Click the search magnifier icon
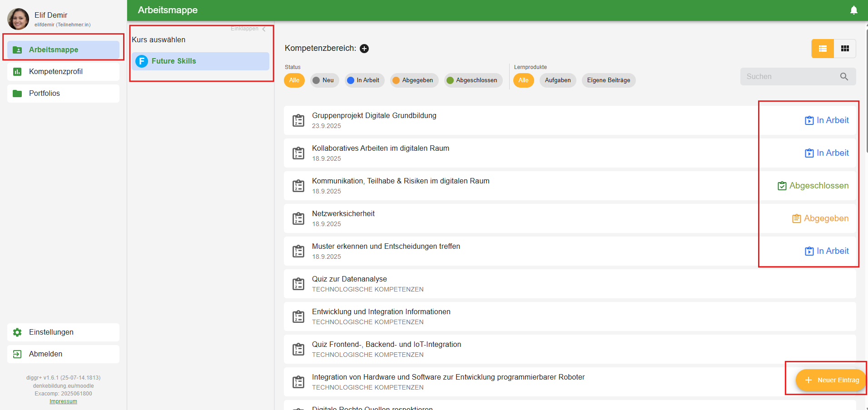 click(844, 77)
